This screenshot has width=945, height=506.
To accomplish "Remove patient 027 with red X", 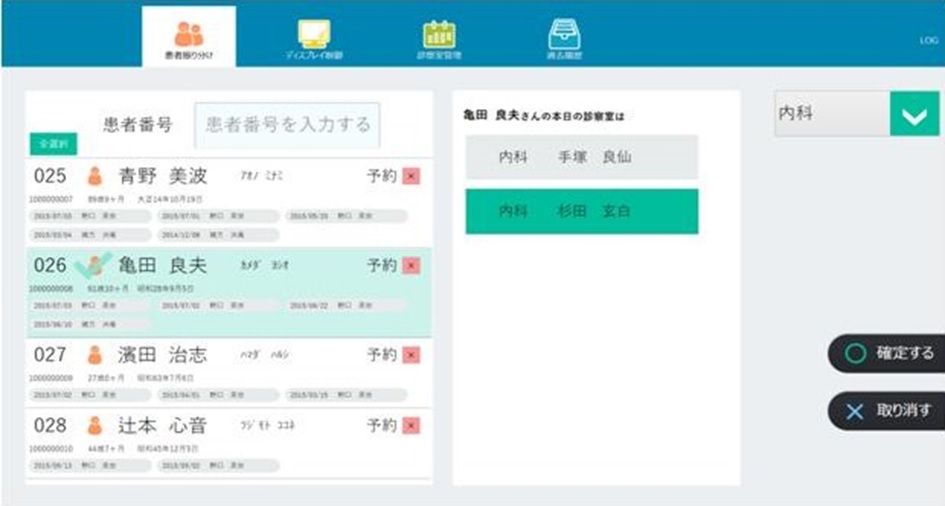I will [411, 355].
